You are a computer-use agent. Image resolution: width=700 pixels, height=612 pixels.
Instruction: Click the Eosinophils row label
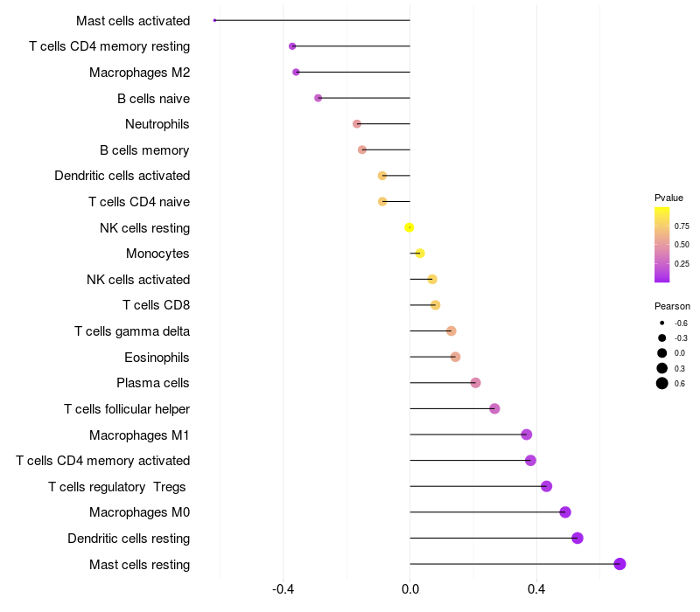click(x=157, y=357)
